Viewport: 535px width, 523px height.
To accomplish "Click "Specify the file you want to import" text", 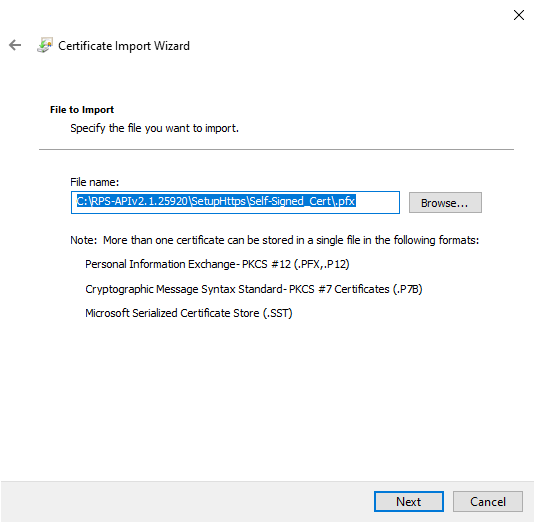I will (x=154, y=128).
